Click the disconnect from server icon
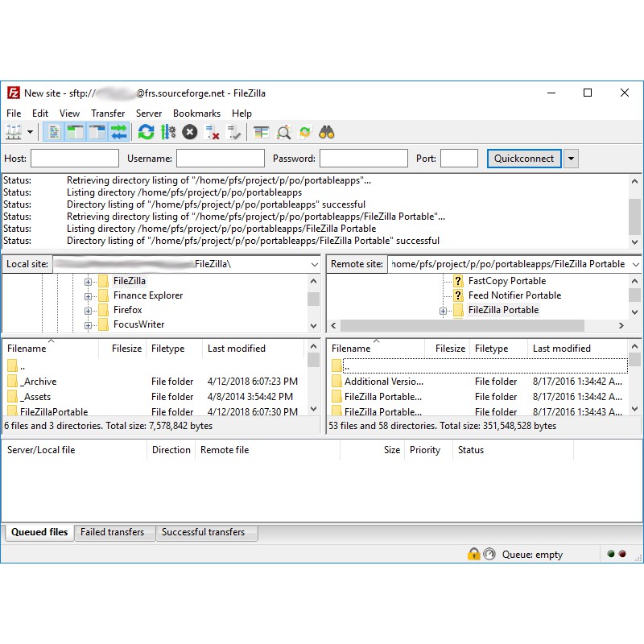 point(212,132)
